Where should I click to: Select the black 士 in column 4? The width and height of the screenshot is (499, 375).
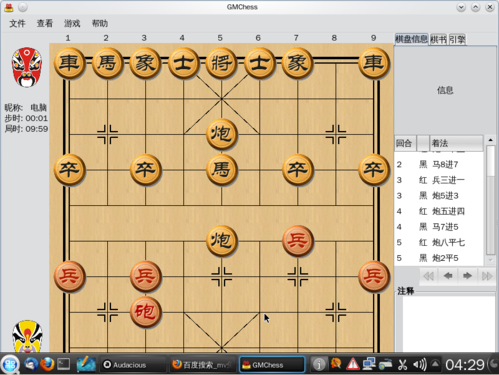coord(183,63)
